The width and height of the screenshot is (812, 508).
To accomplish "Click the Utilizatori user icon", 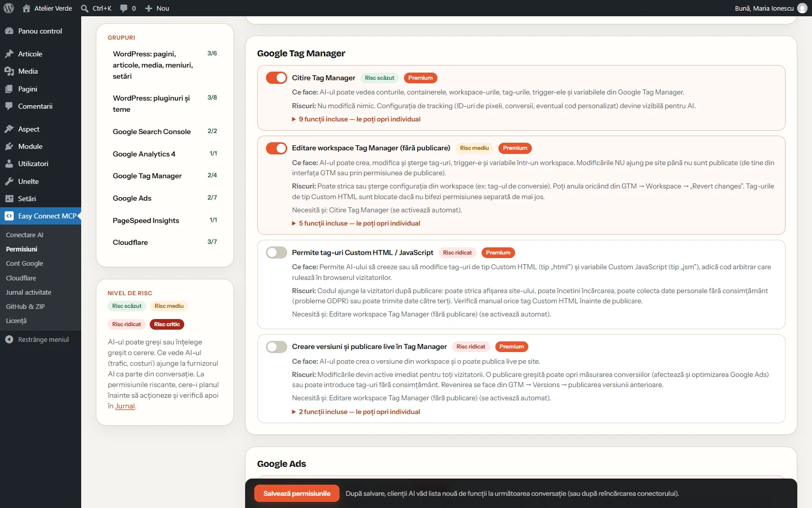I will point(9,164).
